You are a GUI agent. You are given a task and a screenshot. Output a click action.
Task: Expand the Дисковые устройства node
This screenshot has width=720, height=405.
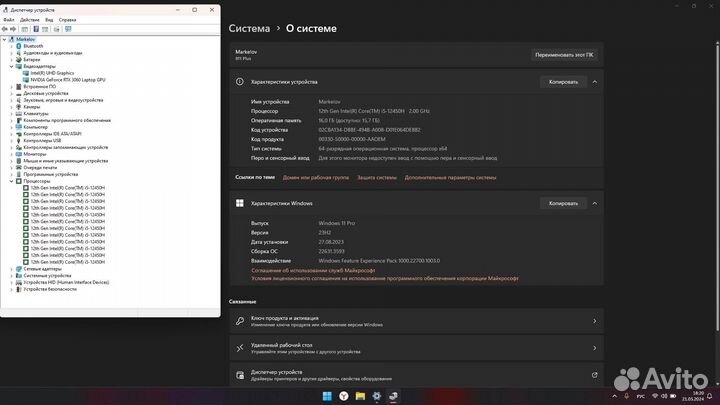(11, 93)
